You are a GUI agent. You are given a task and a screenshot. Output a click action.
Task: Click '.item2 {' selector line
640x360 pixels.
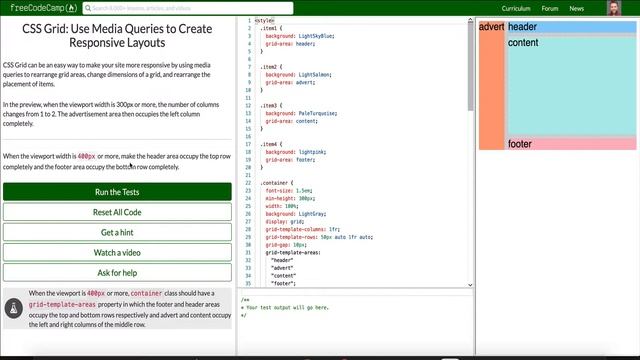tap(271, 67)
